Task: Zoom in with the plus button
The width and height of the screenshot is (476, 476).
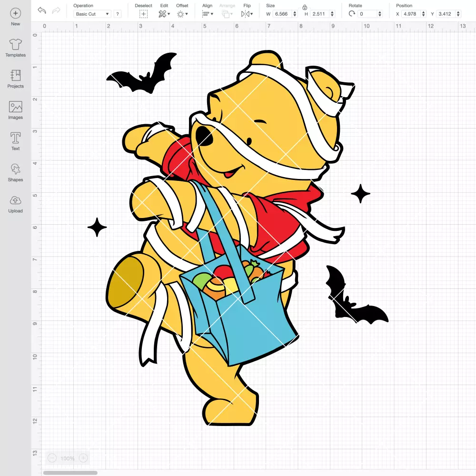Action: (83, 458)
